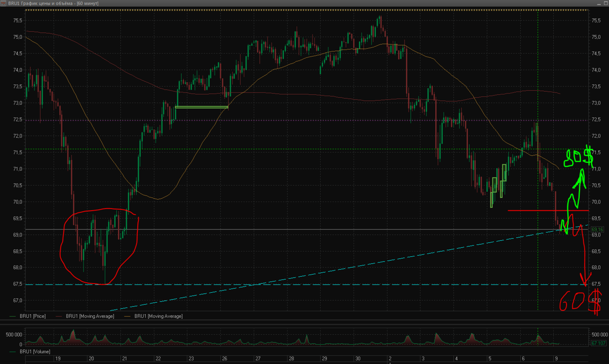Click date label 21 on the time axis
The height and width of the screenshot is (364, 609).
click(125, 359)
